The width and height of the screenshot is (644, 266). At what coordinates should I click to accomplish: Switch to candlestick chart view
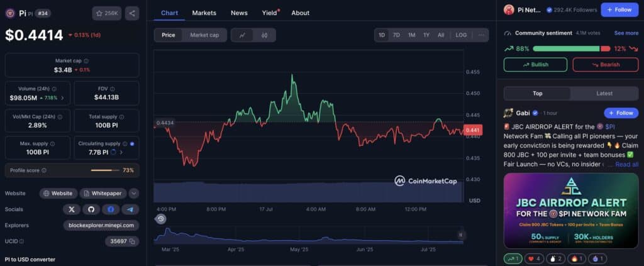[265, 35]
